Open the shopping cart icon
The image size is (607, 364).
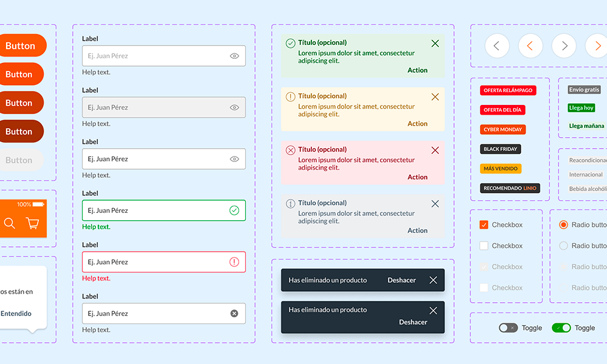coord(32,223)
